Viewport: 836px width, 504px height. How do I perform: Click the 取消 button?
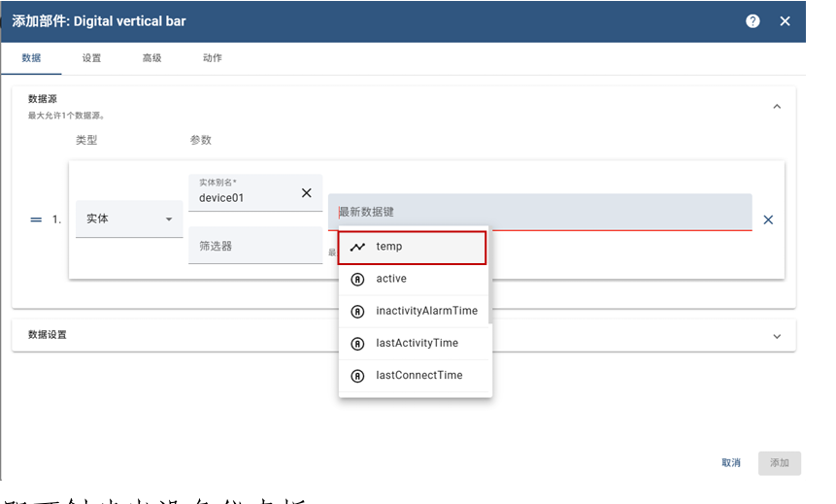coord(731,463)
